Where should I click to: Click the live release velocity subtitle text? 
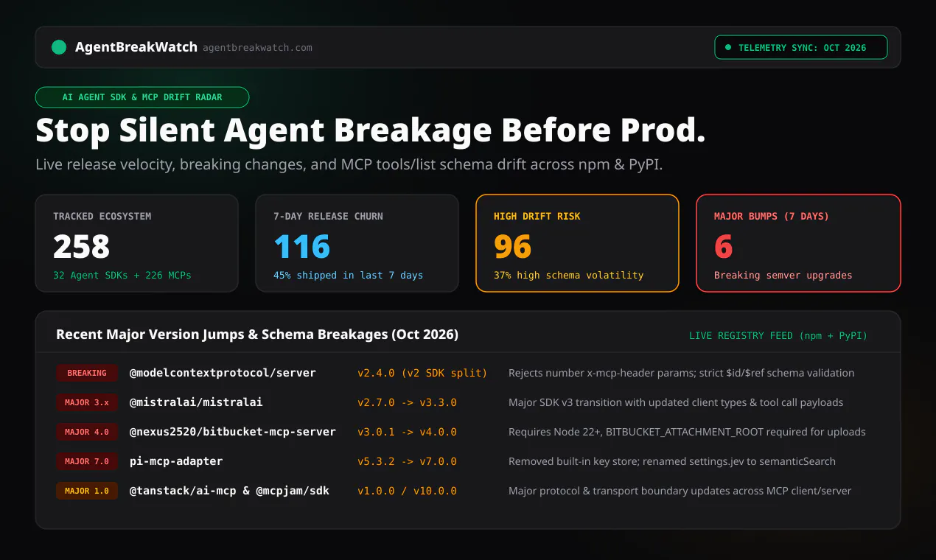349,164
